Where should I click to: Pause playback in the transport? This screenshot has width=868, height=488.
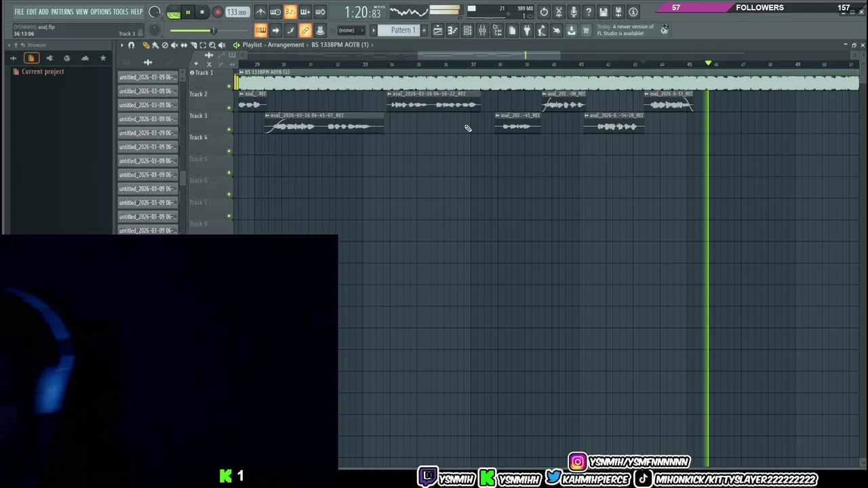point(188,12)
